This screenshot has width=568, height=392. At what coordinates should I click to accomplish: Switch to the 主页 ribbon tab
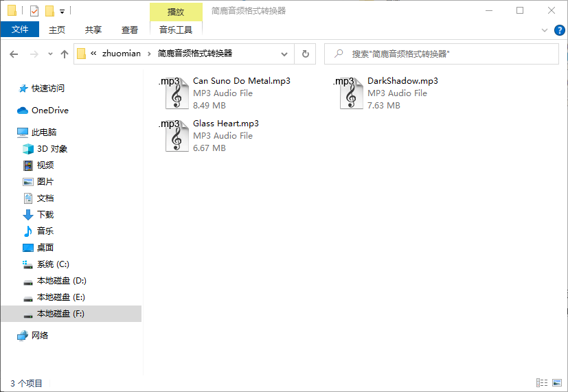point(57,30)
